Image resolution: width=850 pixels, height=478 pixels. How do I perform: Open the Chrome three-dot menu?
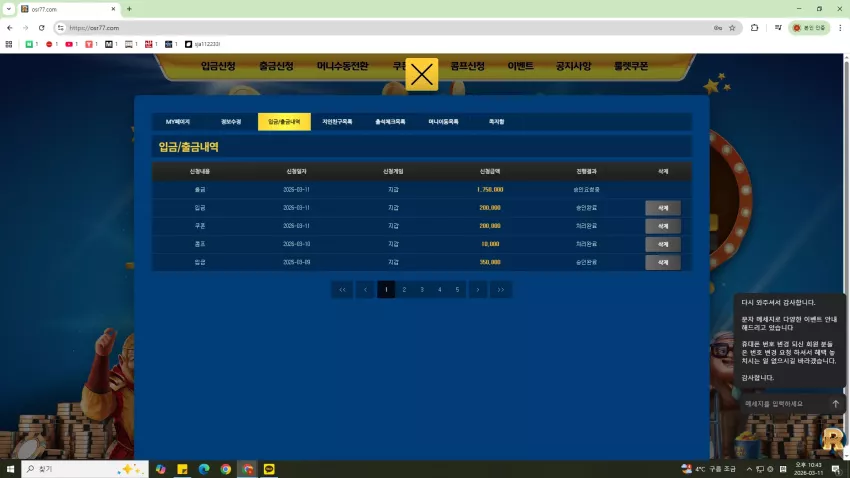pos(840,28)
